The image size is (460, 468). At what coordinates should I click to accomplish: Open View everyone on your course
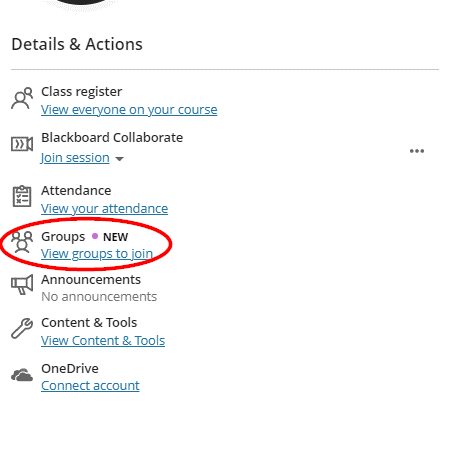coord(129,110)
